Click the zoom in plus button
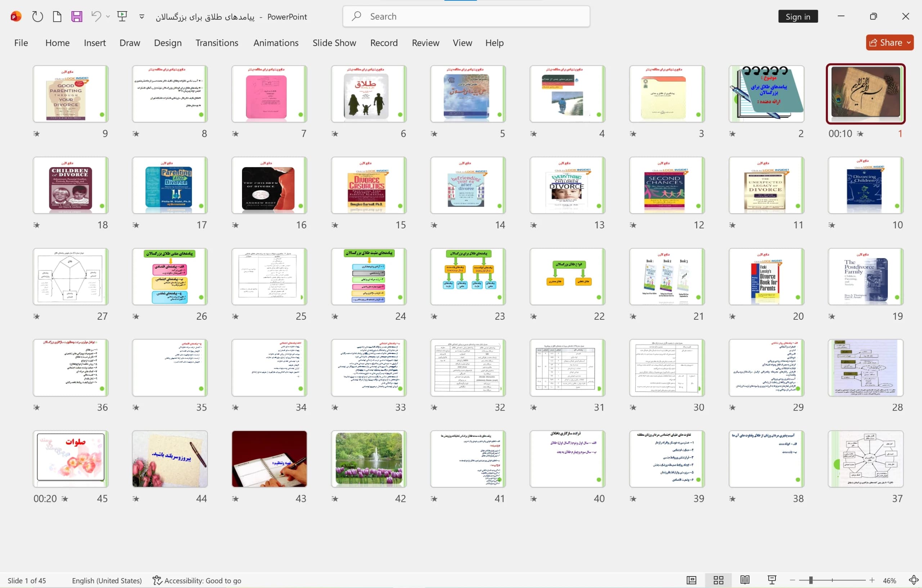Viewport: 922px width, 588px height. click(x=872, y=580)
